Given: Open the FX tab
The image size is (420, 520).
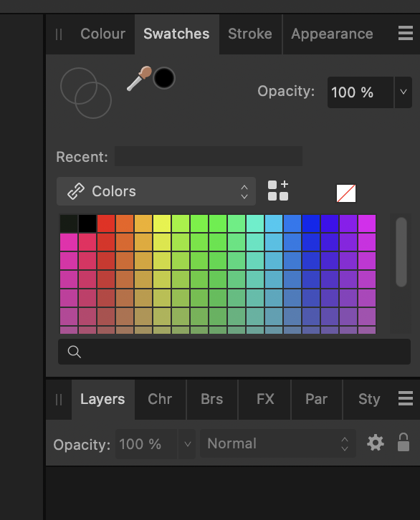Looking at the screenshot, I should pyautogui.click(x=265, y=399).
